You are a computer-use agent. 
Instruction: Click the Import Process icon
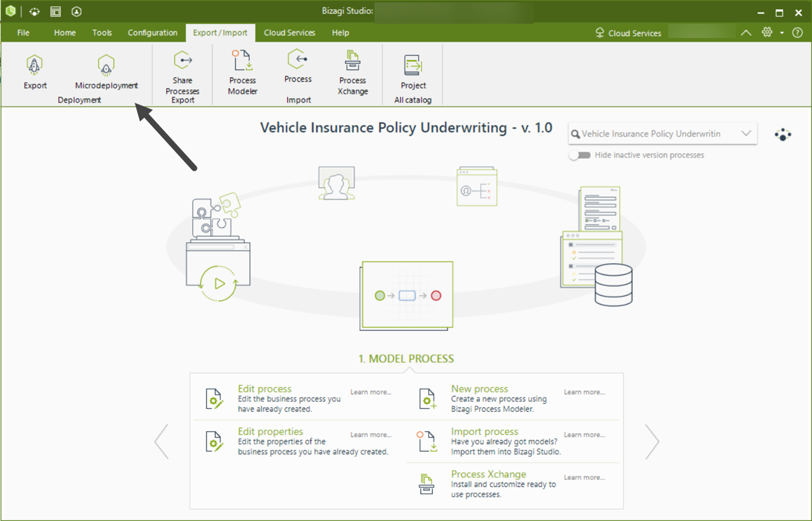tap(297, 59)
